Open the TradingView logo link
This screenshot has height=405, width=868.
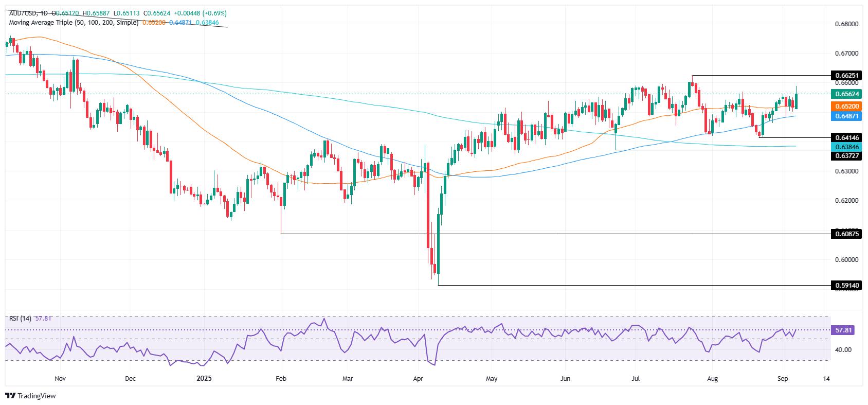tap(31, 396)
